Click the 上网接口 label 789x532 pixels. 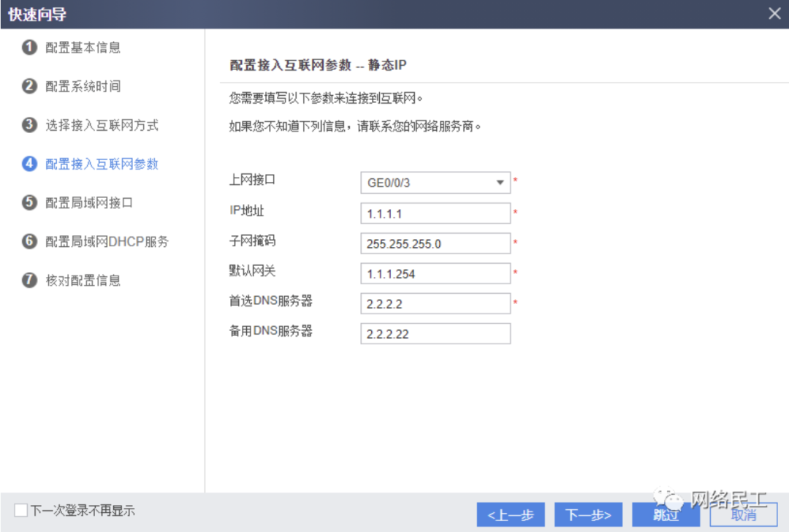252,180
